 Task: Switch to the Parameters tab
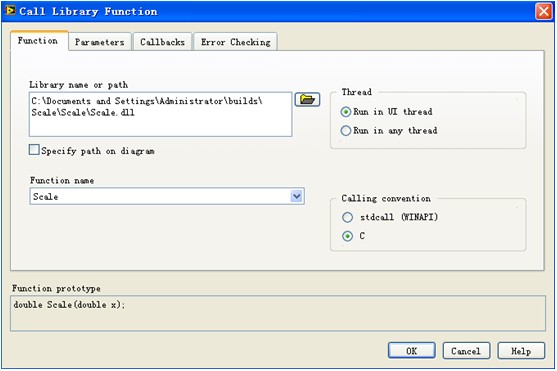tap(100, 42)
